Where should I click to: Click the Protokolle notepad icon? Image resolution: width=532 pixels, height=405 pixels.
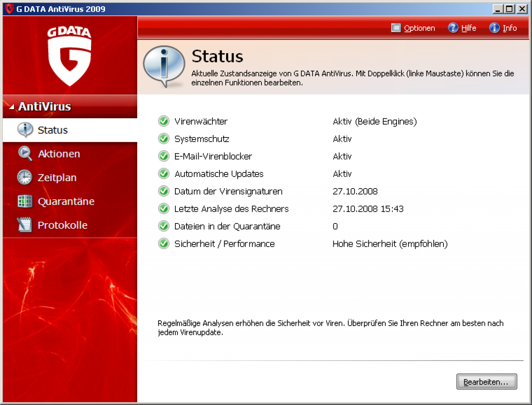click(25, 225)
